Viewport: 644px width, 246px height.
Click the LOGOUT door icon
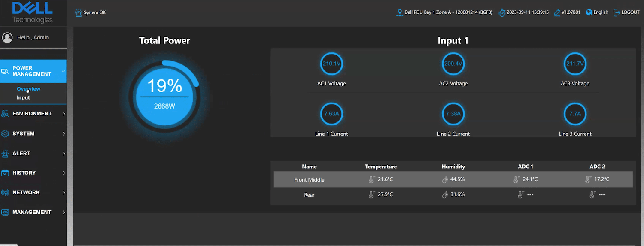[617, 12]
